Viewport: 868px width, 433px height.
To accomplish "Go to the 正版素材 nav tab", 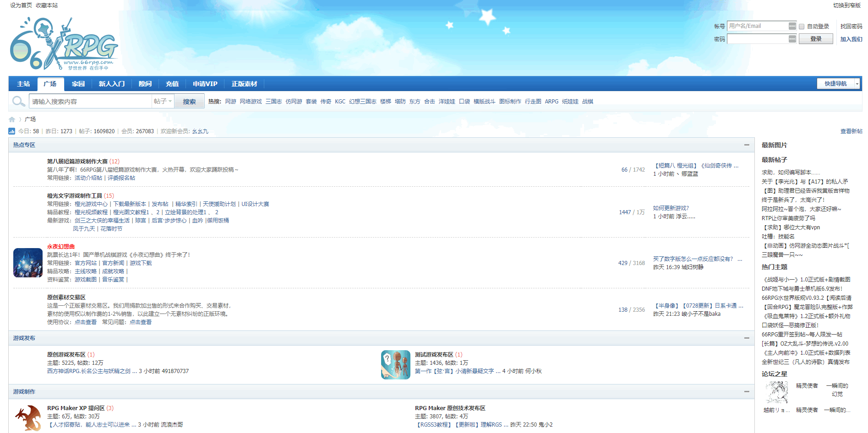I will (244, 84).
